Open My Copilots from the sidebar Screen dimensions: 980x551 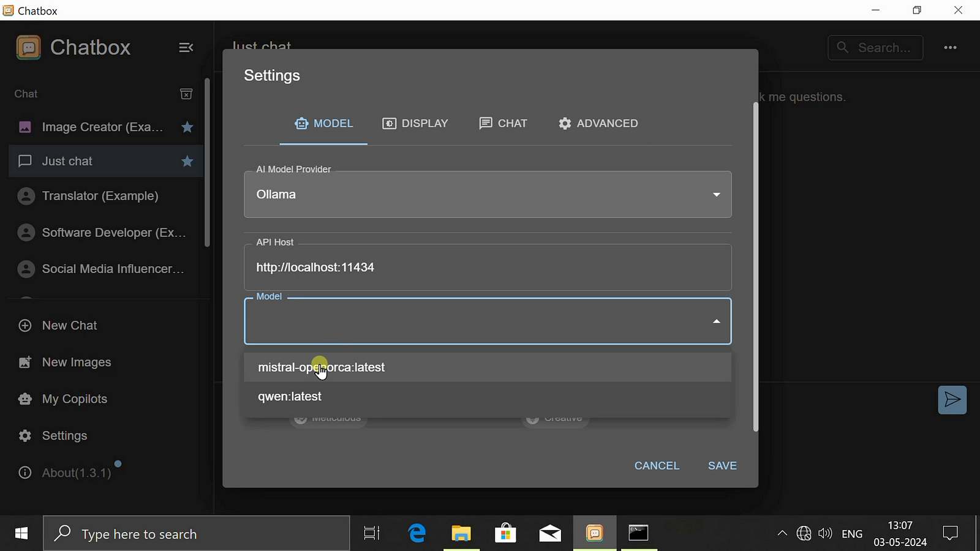point(74,399)
